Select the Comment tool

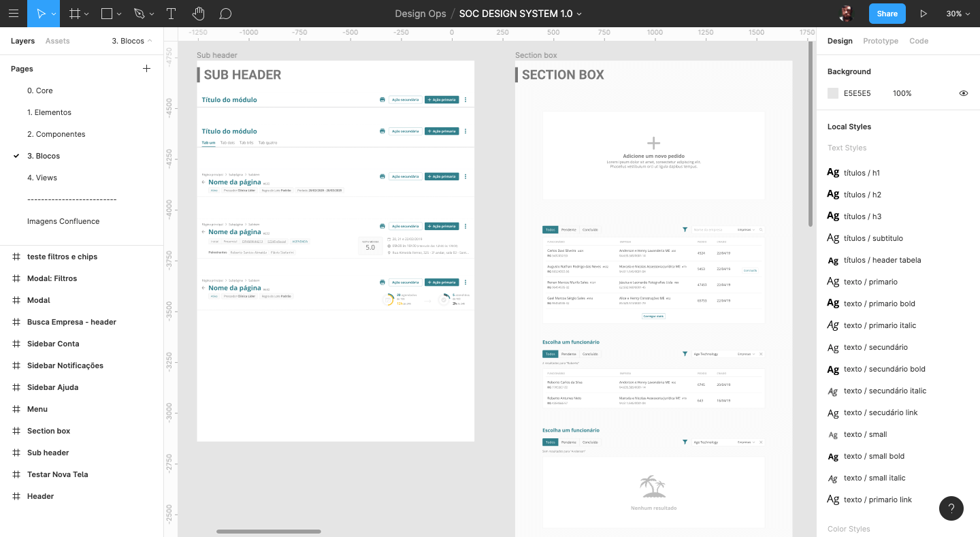click(226, 14)
